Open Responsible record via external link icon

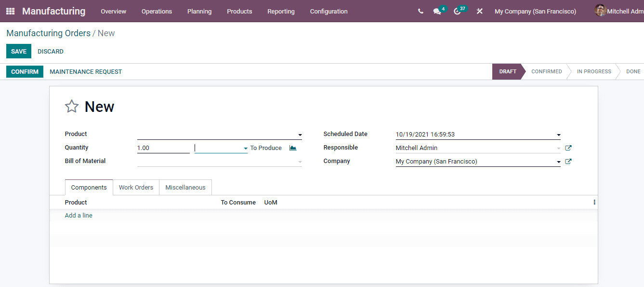568,148
